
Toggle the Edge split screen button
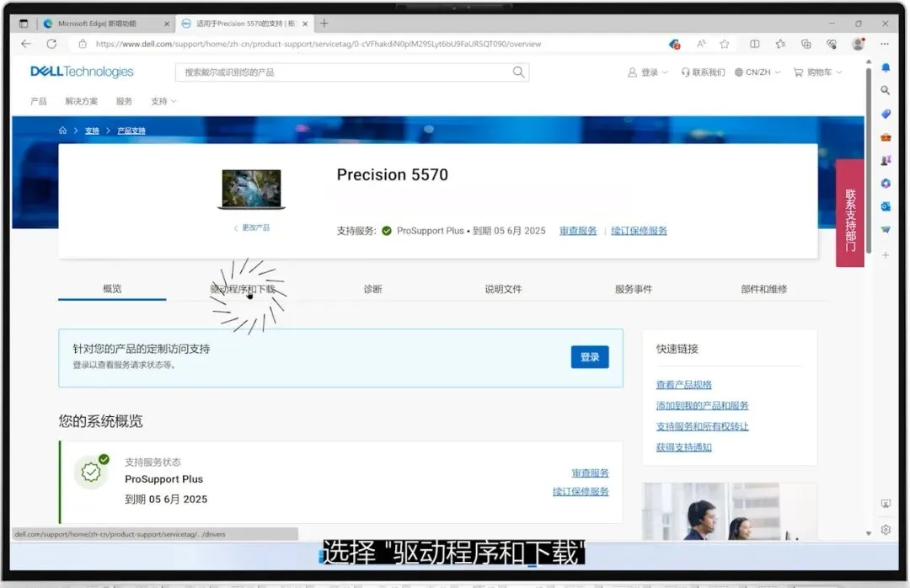tap(753, 43)
